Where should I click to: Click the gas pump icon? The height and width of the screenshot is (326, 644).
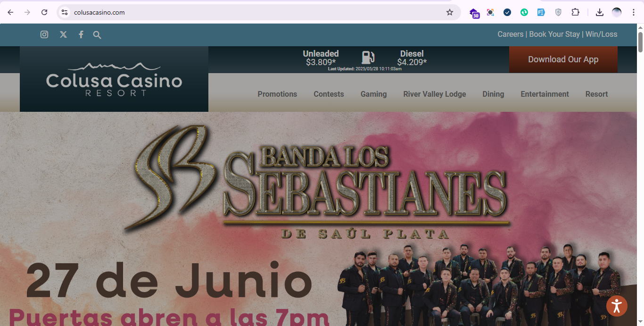pos(368,58)
